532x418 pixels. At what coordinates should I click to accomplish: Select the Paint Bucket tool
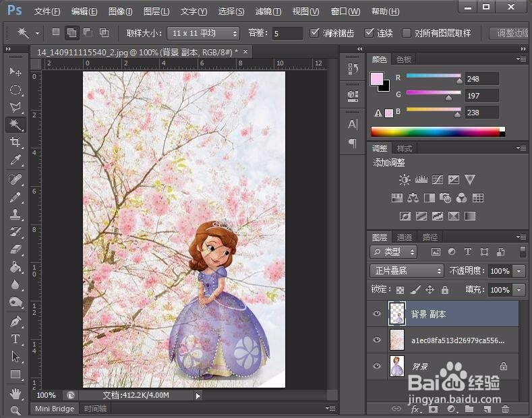pyautogui.click(x=16, y=267)
